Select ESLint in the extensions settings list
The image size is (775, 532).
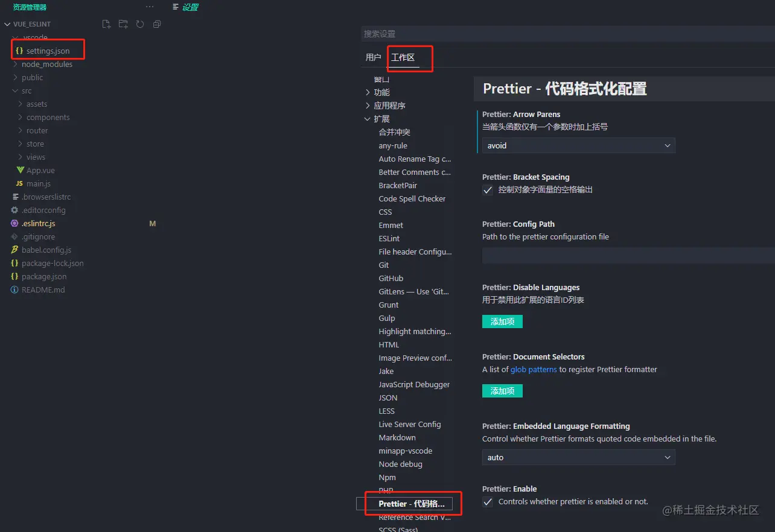coord(389,238)
